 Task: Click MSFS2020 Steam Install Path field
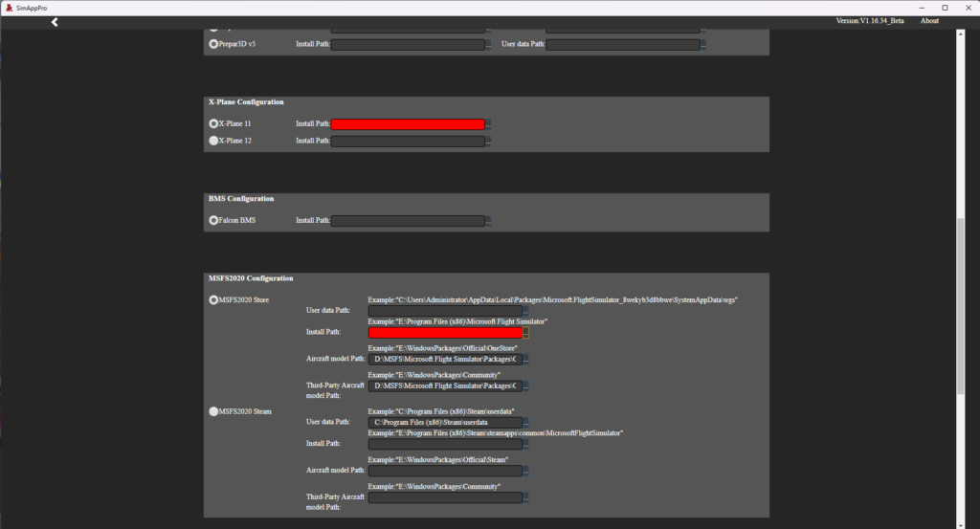coord(445,444)
